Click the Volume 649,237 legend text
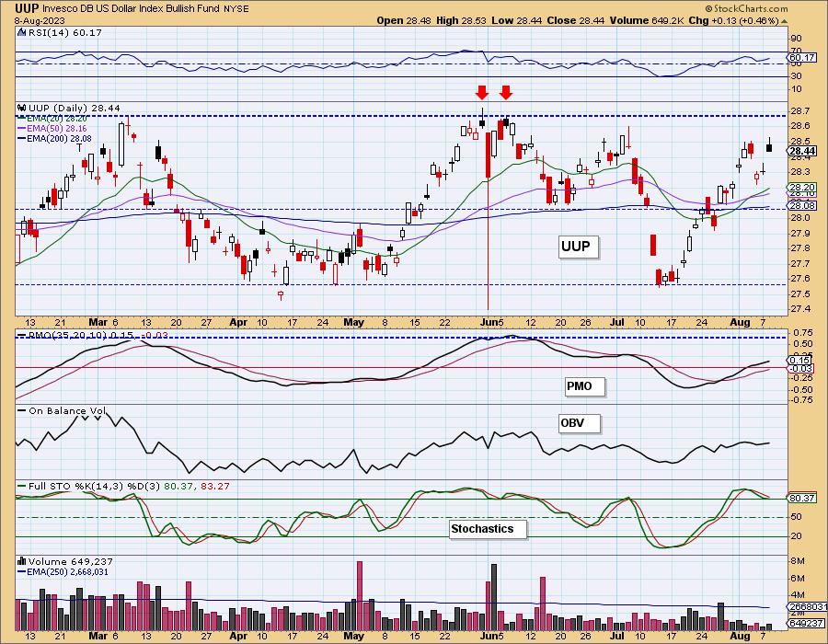828x644 pixels. [x=70, y=561]
